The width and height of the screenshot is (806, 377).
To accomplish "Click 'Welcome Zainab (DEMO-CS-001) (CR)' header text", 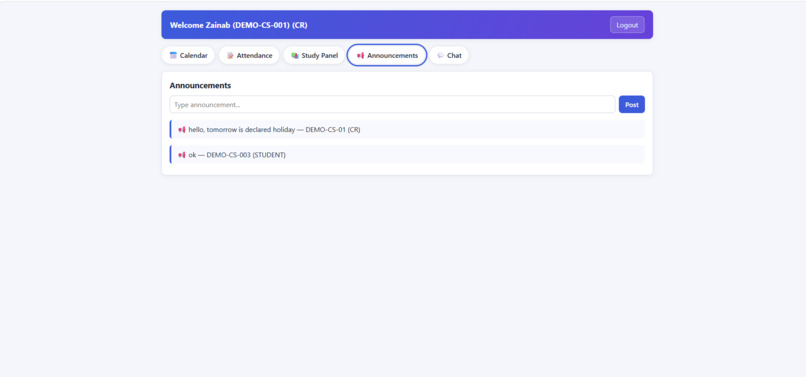I will point(239,25).
